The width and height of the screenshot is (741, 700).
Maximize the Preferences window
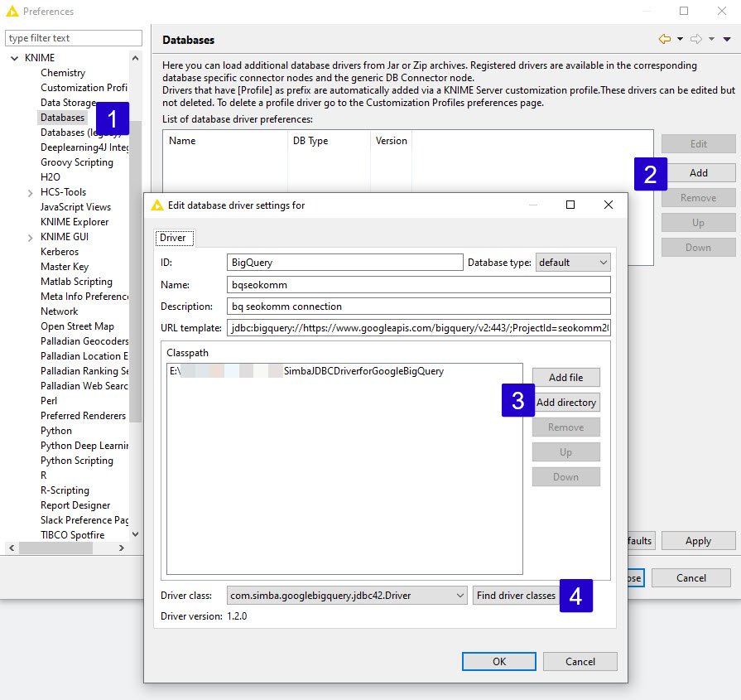point(684,11)
